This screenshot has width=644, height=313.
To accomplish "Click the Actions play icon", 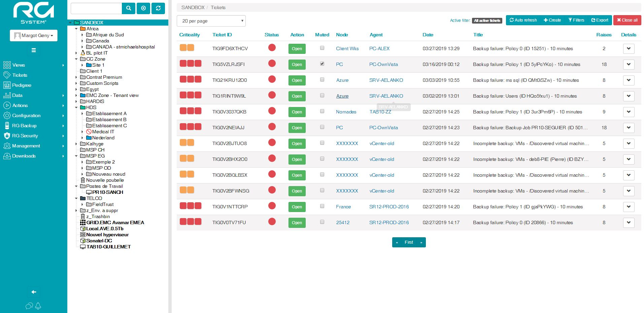I will point(7,105).
